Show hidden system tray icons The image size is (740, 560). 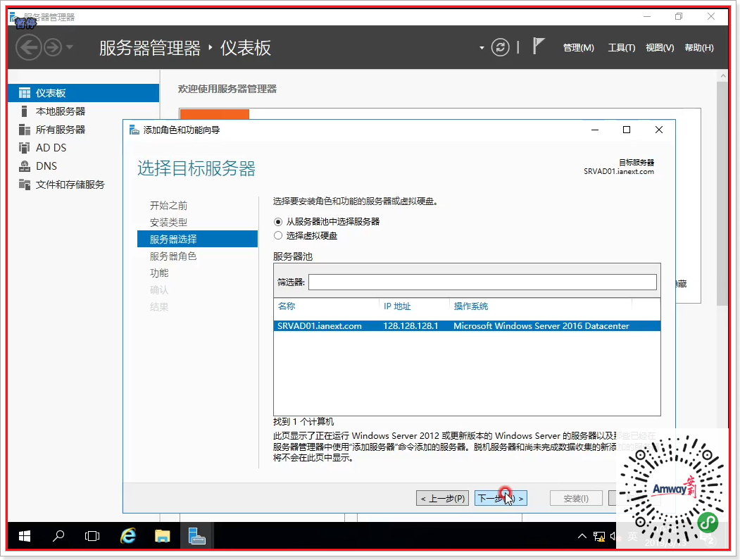click(582, 536)
